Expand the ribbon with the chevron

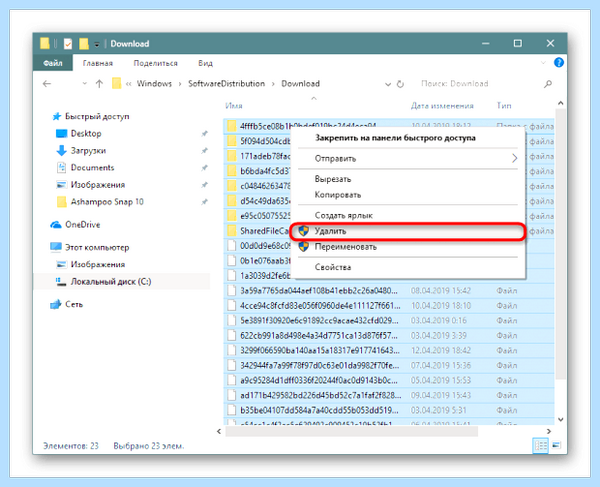[543, 63]
